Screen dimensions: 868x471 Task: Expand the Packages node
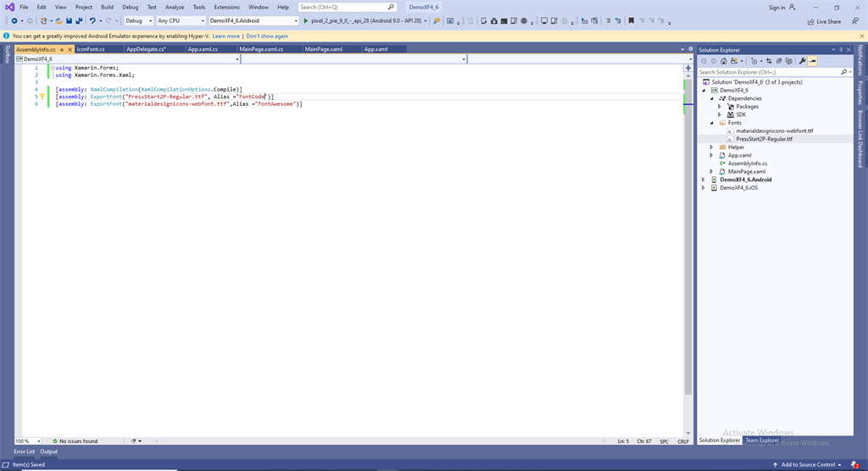coord(720,107)
